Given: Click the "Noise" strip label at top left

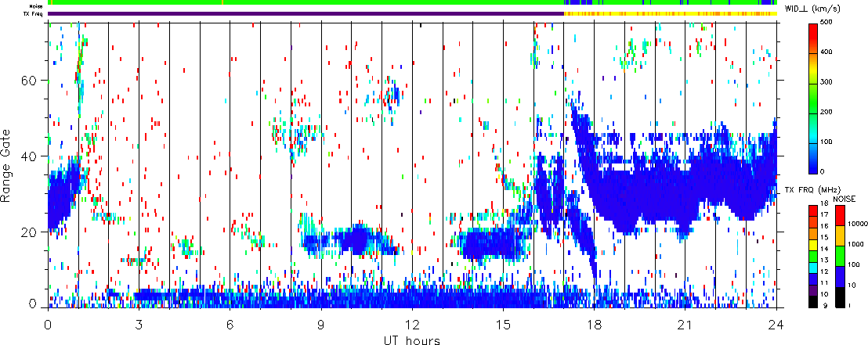Looking at the screenshot, I should click(37, 6).
